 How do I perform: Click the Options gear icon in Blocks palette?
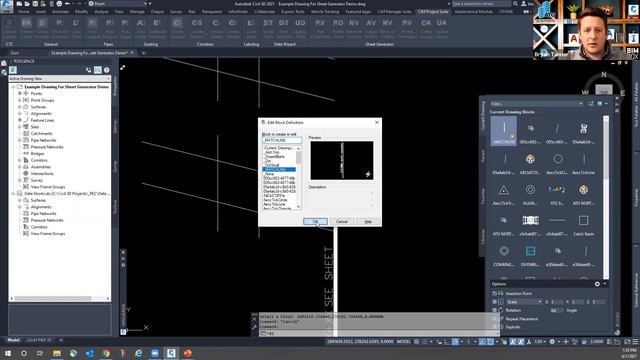597,284
